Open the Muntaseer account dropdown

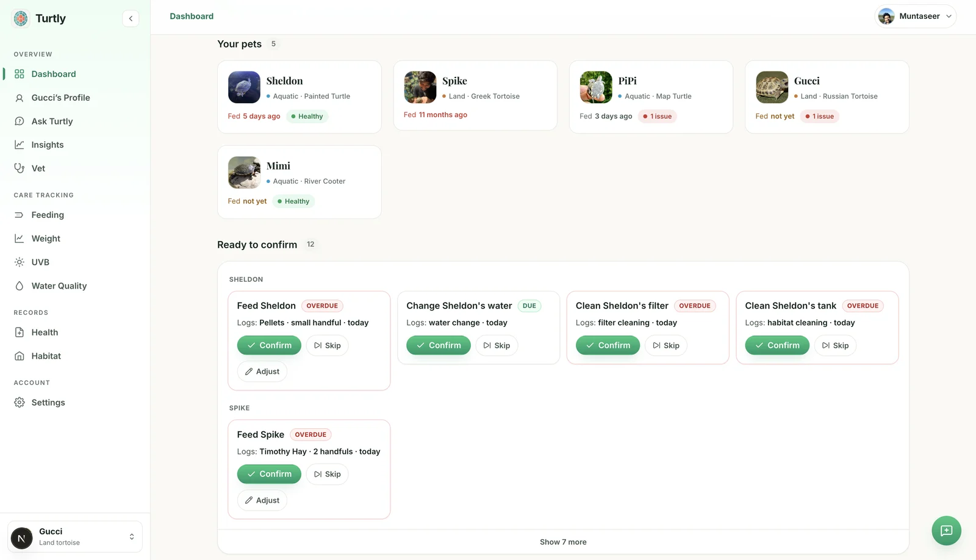(916, 16)
